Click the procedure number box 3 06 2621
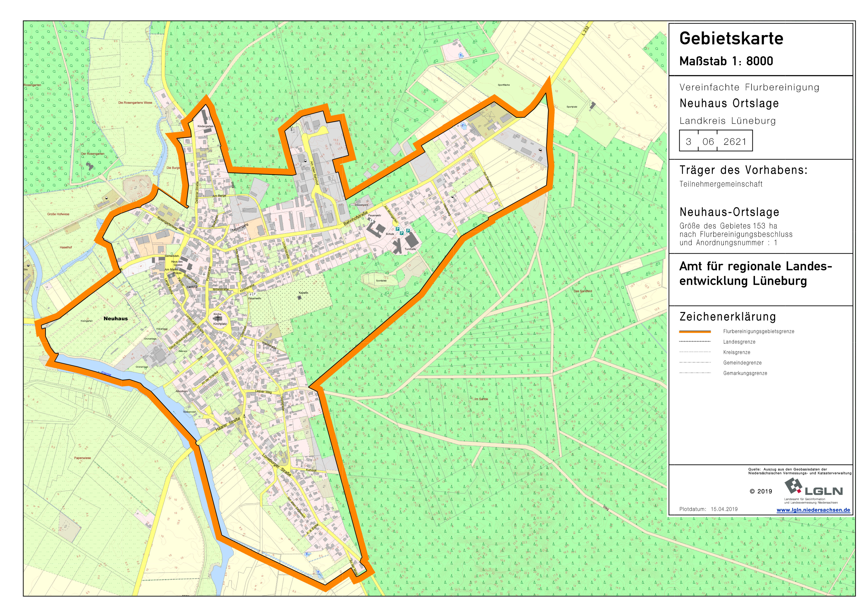The height and width of the screenshot is (610, 868). [x=716, y=141]
